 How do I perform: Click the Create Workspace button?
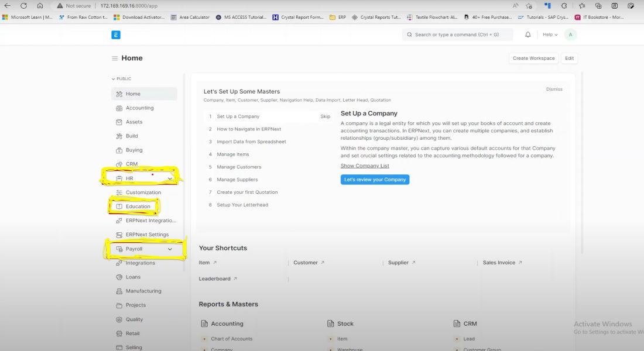point(533,58)
